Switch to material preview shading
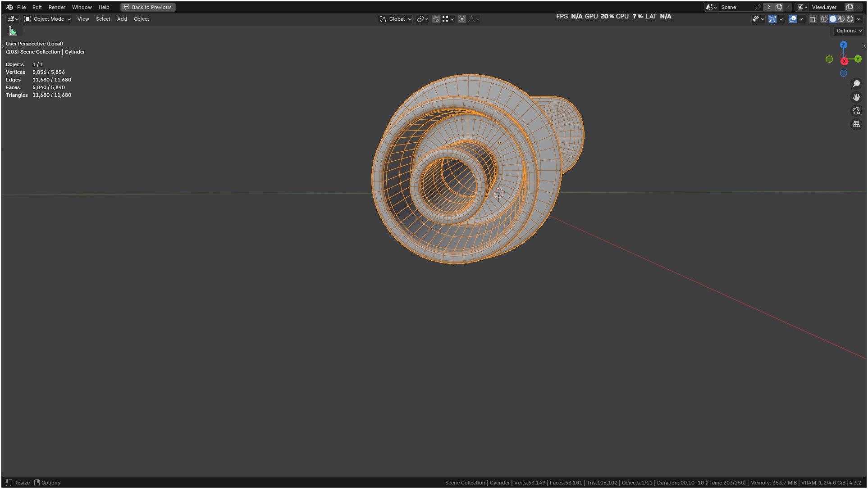This screenshot has height=489, width=868. pyautogui.click(x=841, y=19)
